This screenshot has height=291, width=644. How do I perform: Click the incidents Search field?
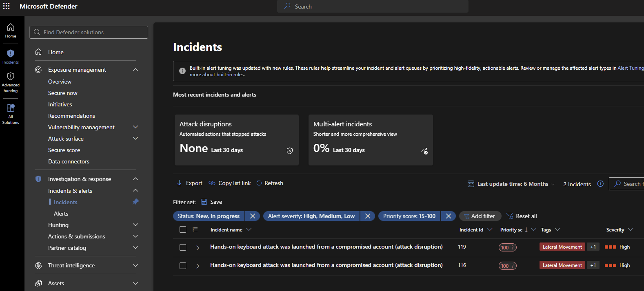point(626,184)
